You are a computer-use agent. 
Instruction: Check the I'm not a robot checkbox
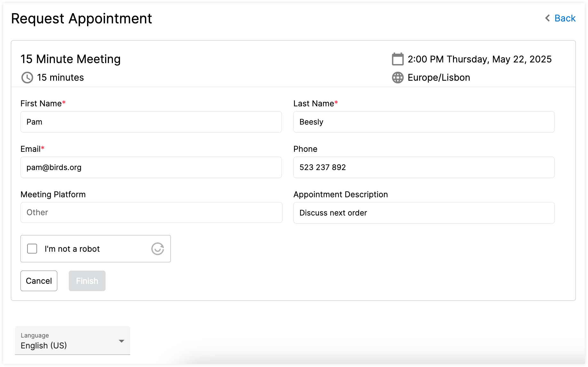coord(32,249)
